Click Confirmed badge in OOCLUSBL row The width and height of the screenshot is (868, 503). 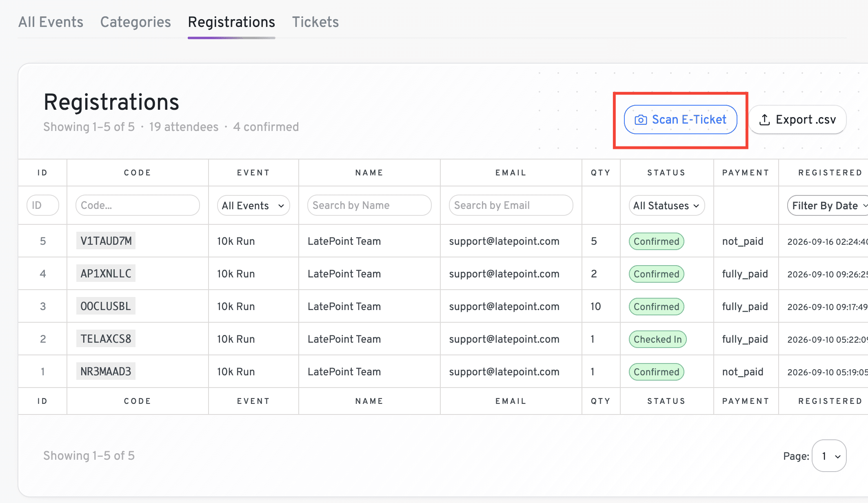(657, 306)
